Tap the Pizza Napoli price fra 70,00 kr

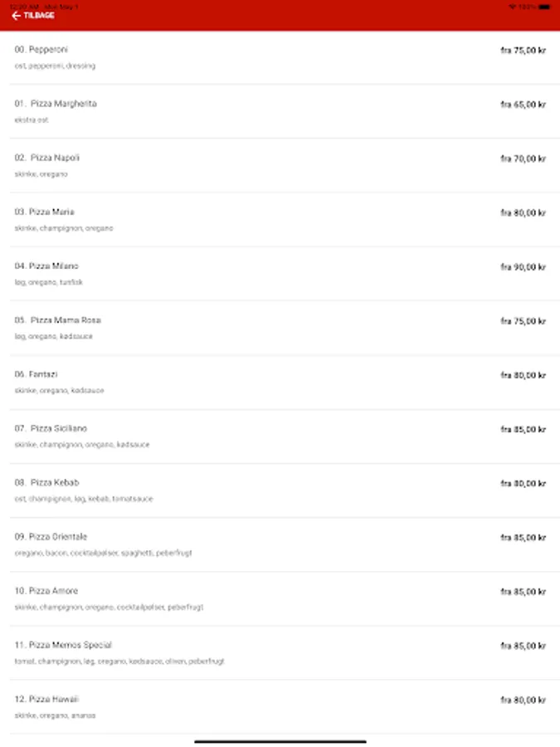point(523,159)
